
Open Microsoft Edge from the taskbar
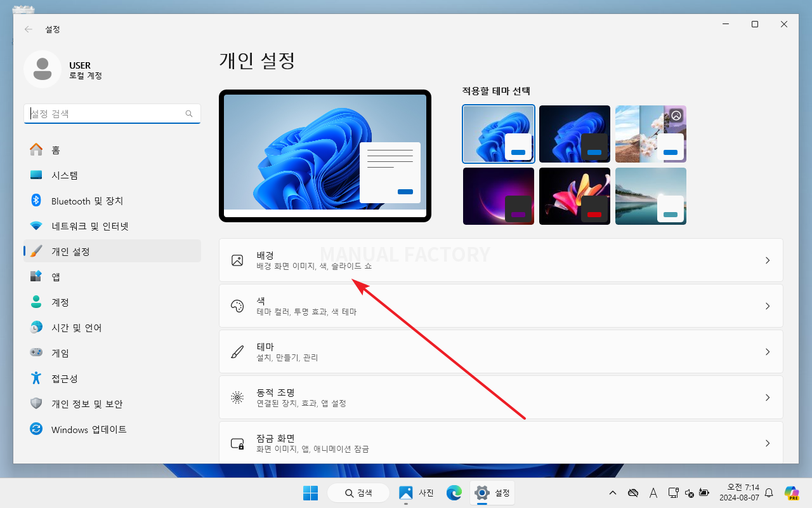(x=454, y=493)
